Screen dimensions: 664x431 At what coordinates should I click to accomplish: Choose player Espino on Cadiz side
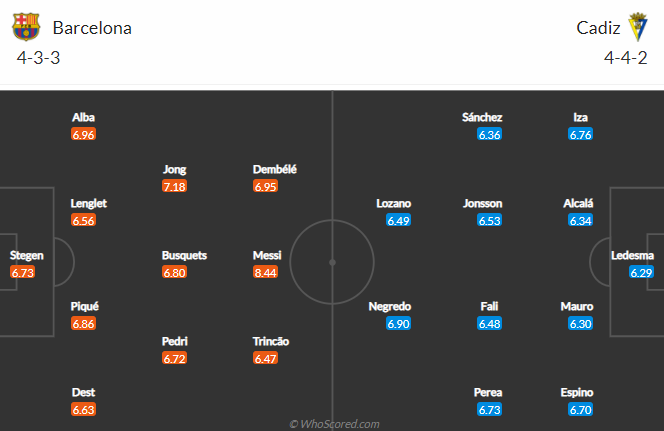577,392
